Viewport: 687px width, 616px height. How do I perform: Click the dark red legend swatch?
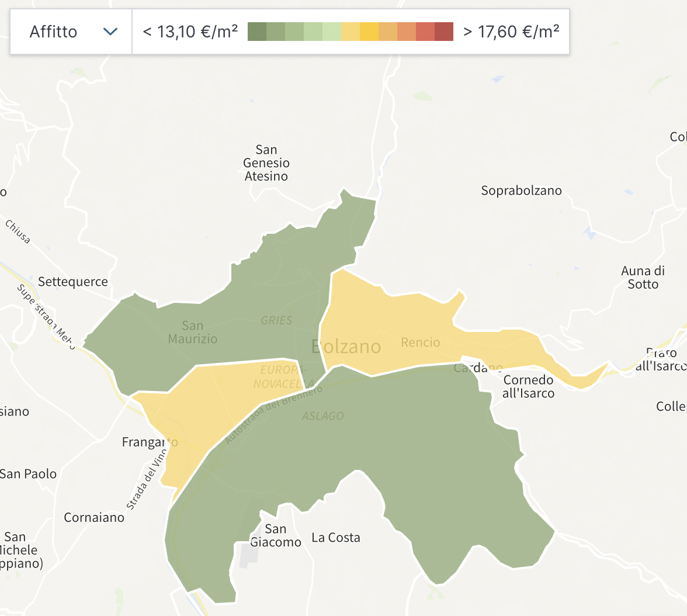444,32
